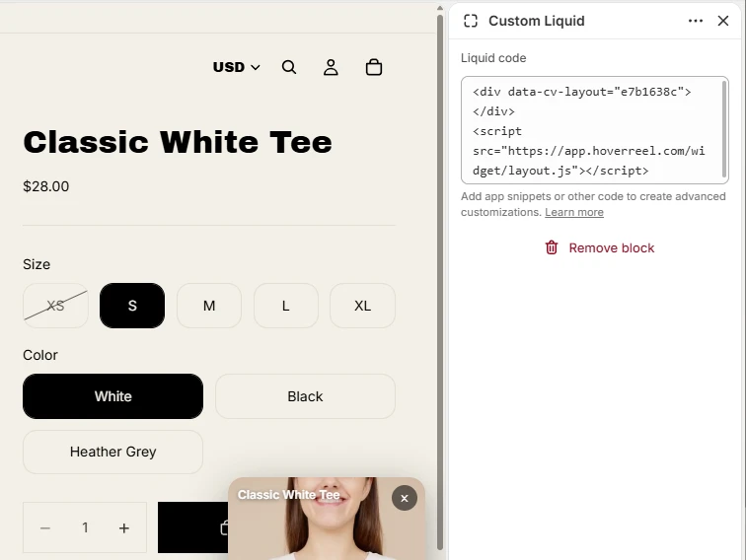Open the Custom Liquid three-dots menu
The image size is (746, 560).
[696, 21]
